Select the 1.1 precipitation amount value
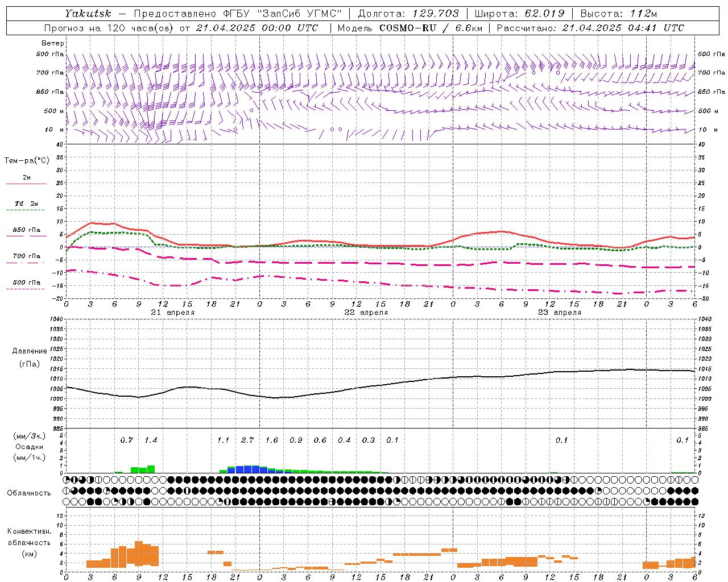The width and height of the screenshot is (728, 582). pos(223,440)
